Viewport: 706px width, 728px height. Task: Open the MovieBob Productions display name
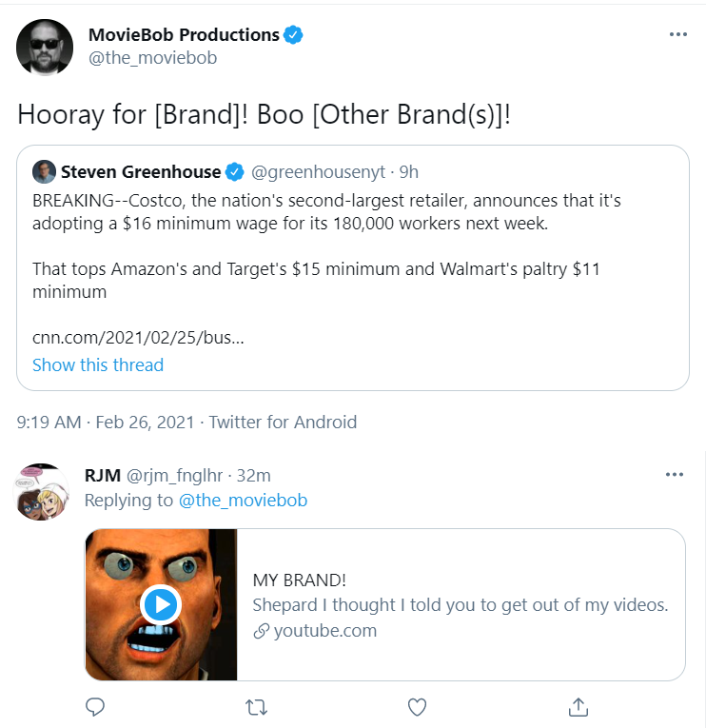pyautogui.click(x=184, y=35)
